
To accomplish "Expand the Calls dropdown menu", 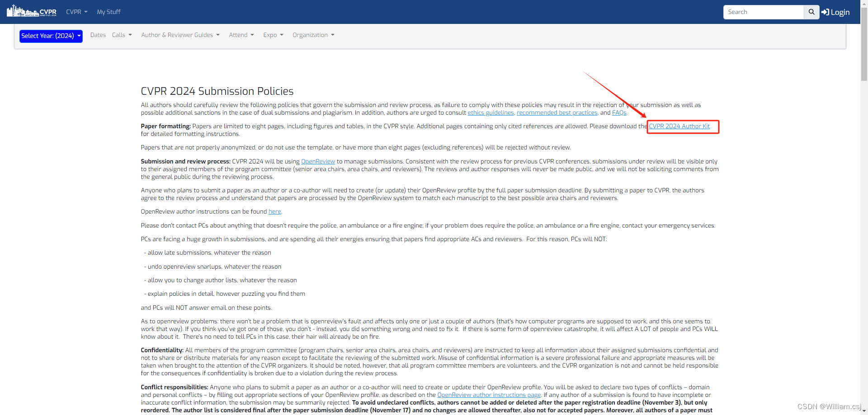I will [122, 35].
